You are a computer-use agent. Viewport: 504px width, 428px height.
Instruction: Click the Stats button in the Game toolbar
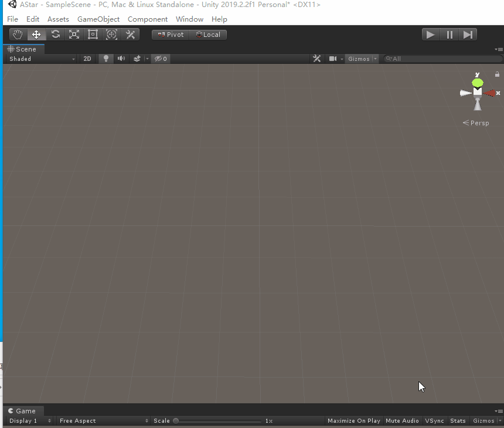coord(458,420)
